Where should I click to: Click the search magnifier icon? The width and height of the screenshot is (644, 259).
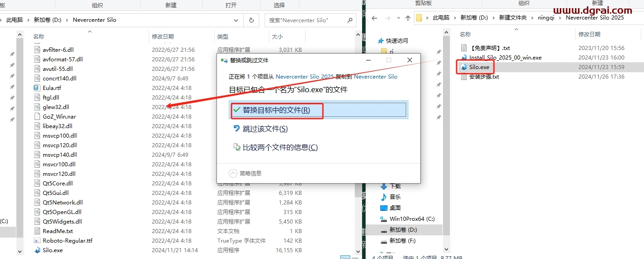[x=350, y=20]
